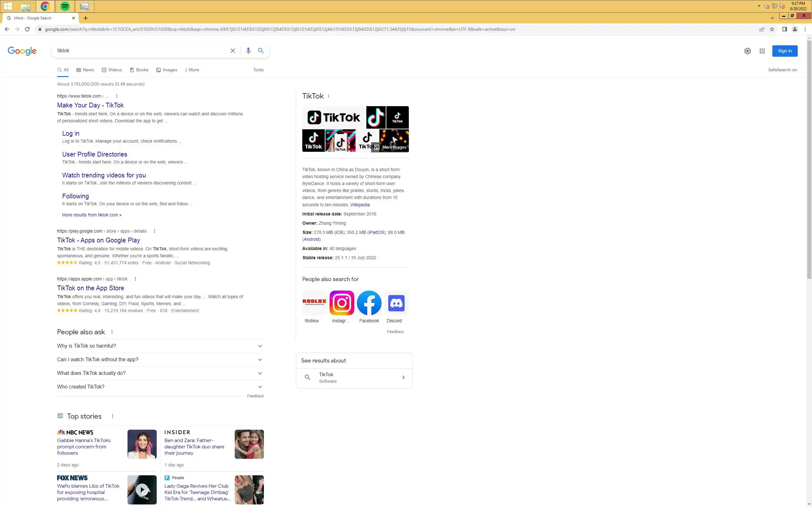Clear the search box with X icon
Screen dimensions: 812x507
[x=232, y=51]
